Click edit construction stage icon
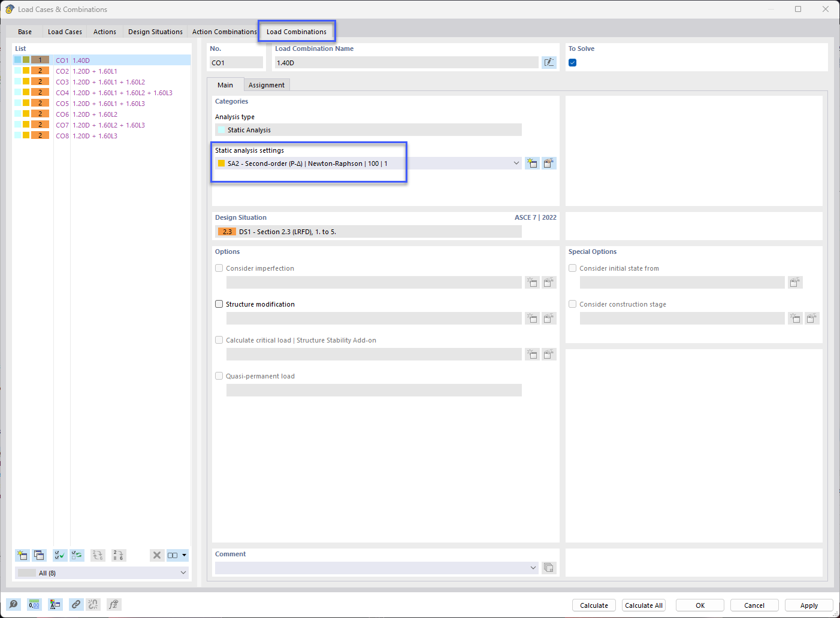Viewport: 840px width, 618px height. click(812, 318)
